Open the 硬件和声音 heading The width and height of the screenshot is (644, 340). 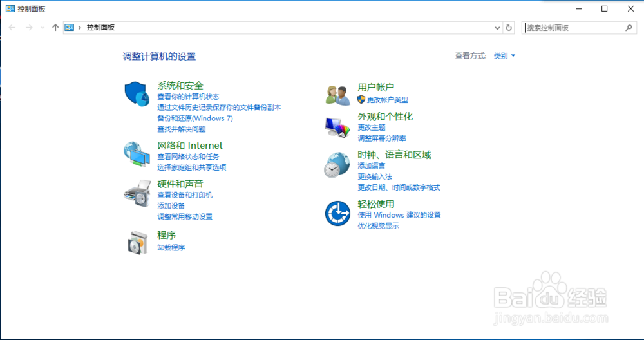180,184
